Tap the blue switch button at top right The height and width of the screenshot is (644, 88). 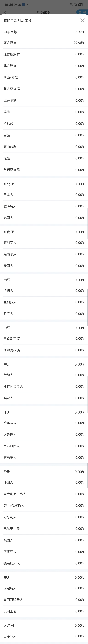(x=82, y=12)
